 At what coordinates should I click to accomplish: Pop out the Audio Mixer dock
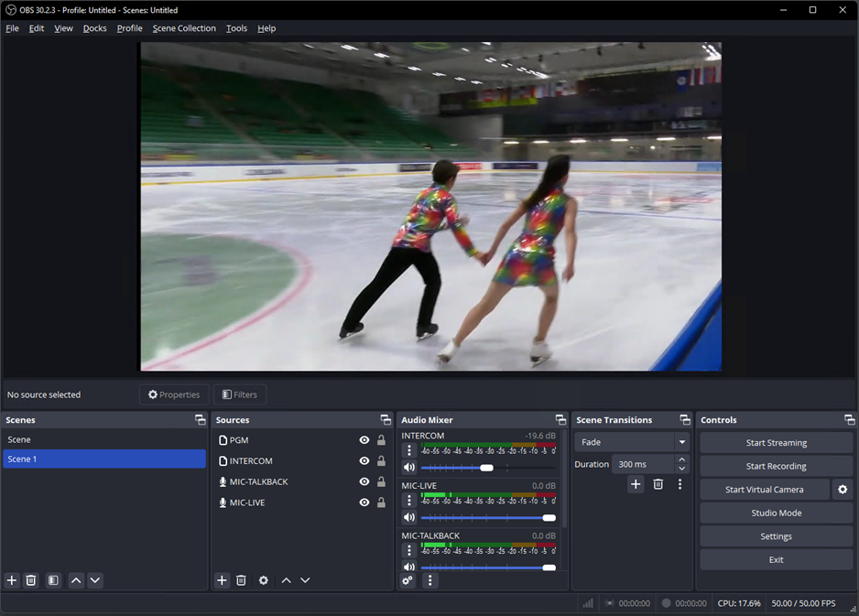(x=560, y=420)
